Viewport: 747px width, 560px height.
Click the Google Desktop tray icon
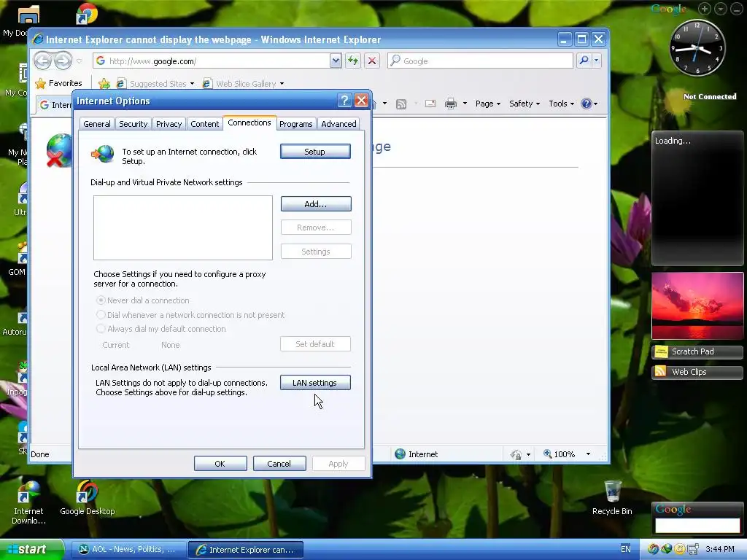pyautogui.click(x=653, y=549)
